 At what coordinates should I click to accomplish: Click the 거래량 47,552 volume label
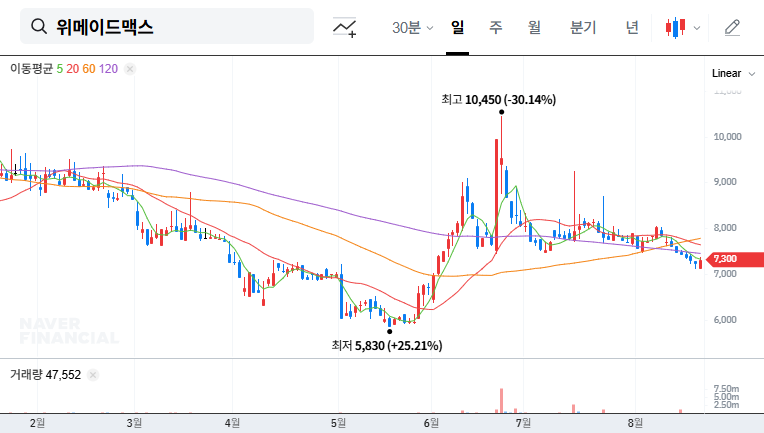pos(45,375)
